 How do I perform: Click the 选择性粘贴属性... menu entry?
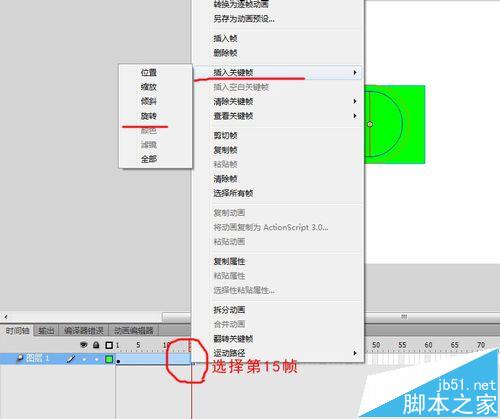pyautogui.click(x=244, y=290)
